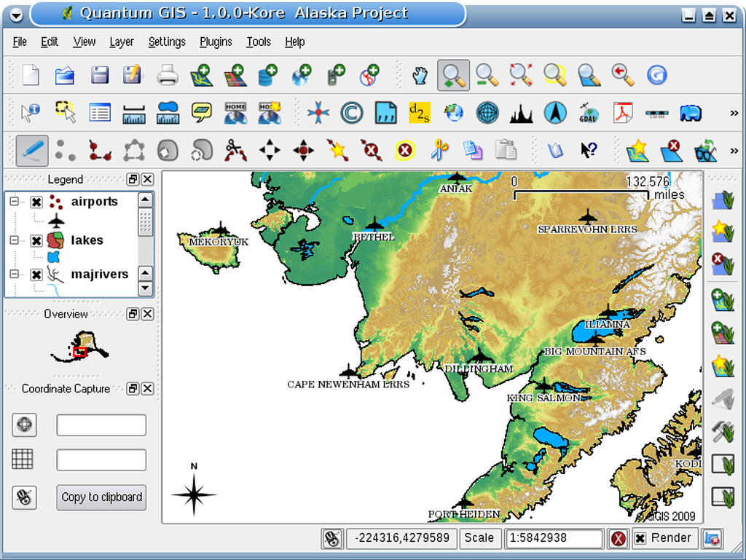
Task: Go back to last zoom extent
Action: click(x=623, y=75)
